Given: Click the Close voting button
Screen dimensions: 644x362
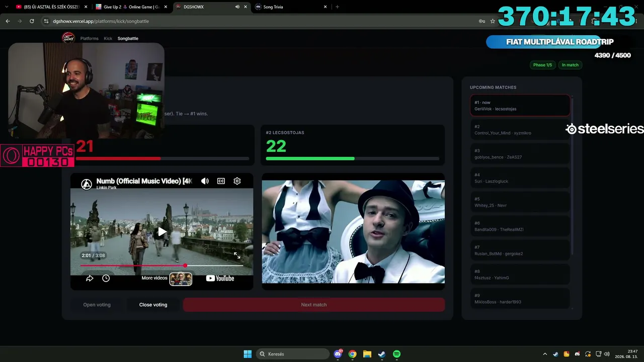Looking at the screenshot, I should (x=153, y=305).
